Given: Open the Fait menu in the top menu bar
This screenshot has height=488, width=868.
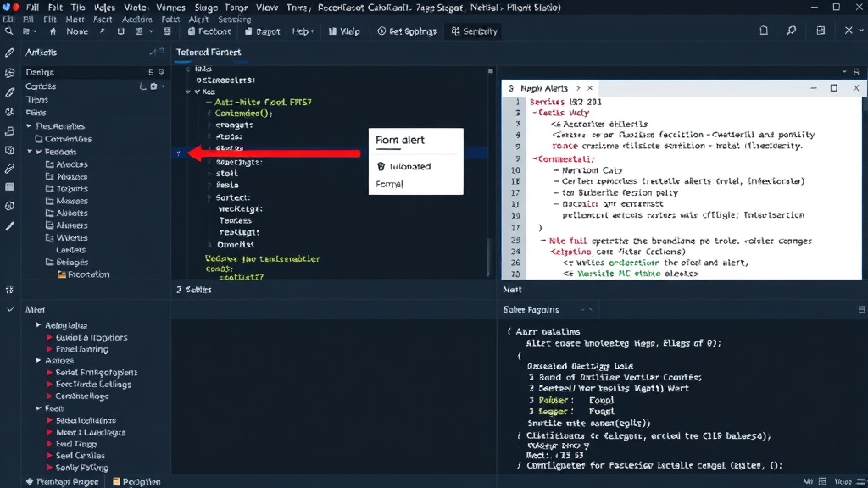Looking at the screenshot, I should 55,8.
